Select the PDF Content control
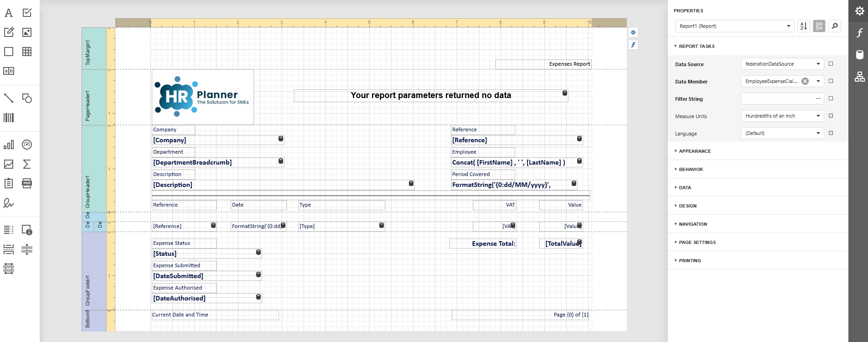Screen dimensions: 868x342 [27, 183]
